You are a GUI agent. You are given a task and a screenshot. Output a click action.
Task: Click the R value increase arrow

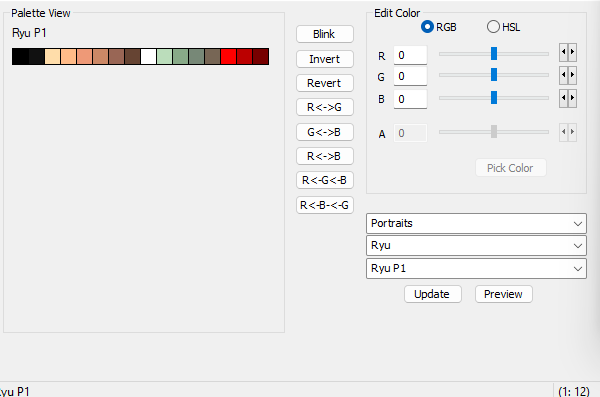pos(572,52)
